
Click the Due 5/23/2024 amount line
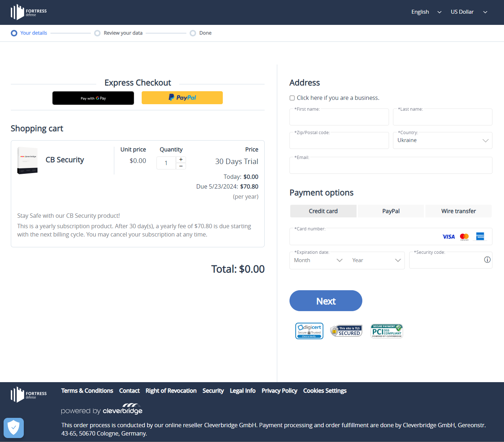[227, 186]
